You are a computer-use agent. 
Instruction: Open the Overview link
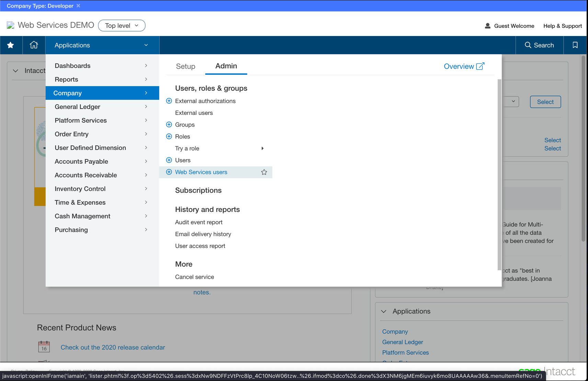click(x=459, y=66)
